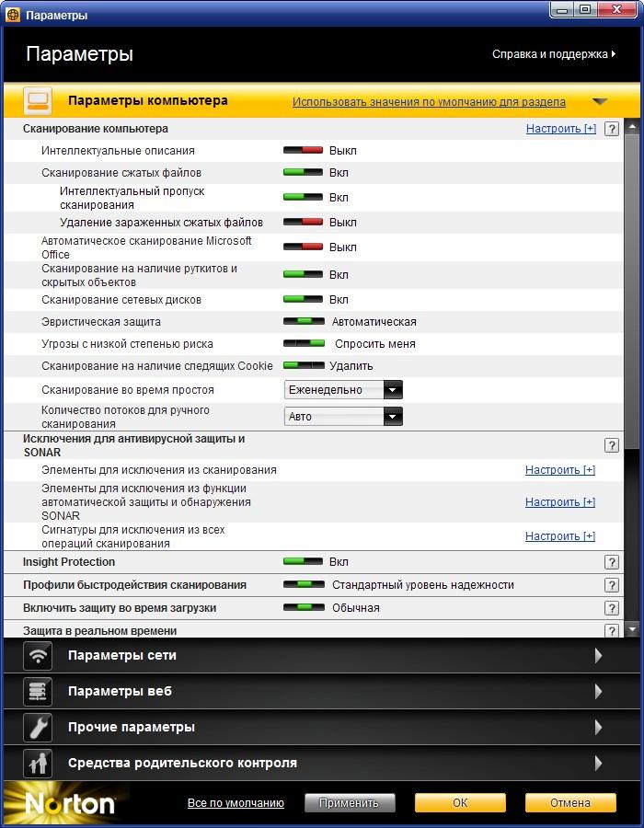Adjust Угрозы с низкой степенью риска slider

point(304,344)
